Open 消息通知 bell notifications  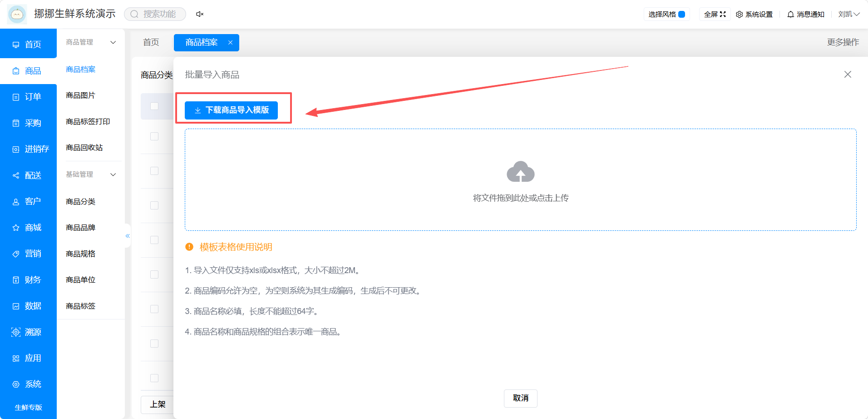[x=806, y=14]
